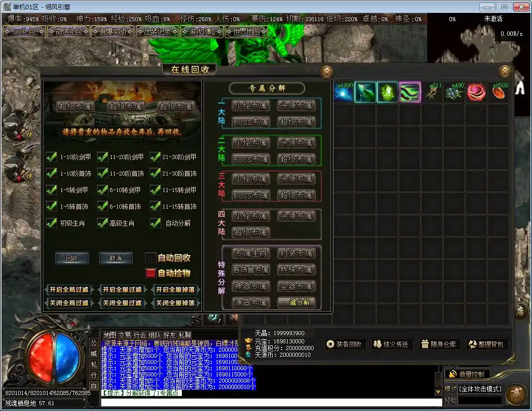532x411 pixels.
Task: Open the round 商 shop button
Action: click(x=517, y=394)
